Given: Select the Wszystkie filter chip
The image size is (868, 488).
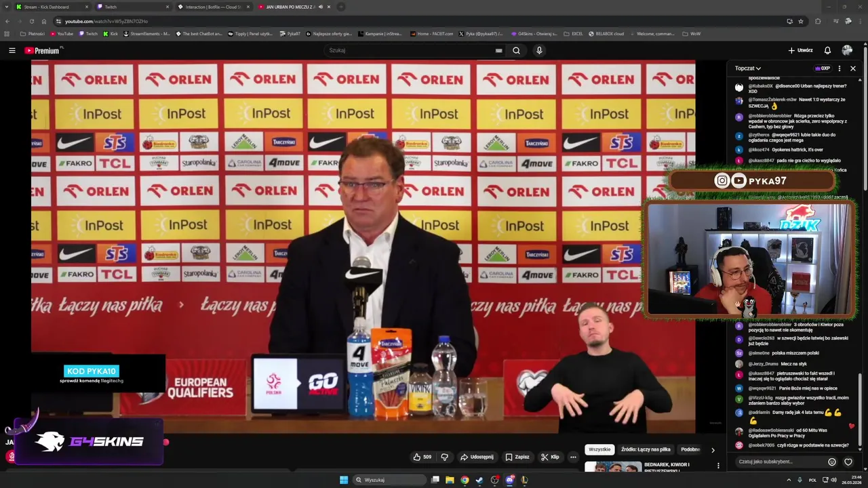Looking at the screenshot, I should (599, 449).
